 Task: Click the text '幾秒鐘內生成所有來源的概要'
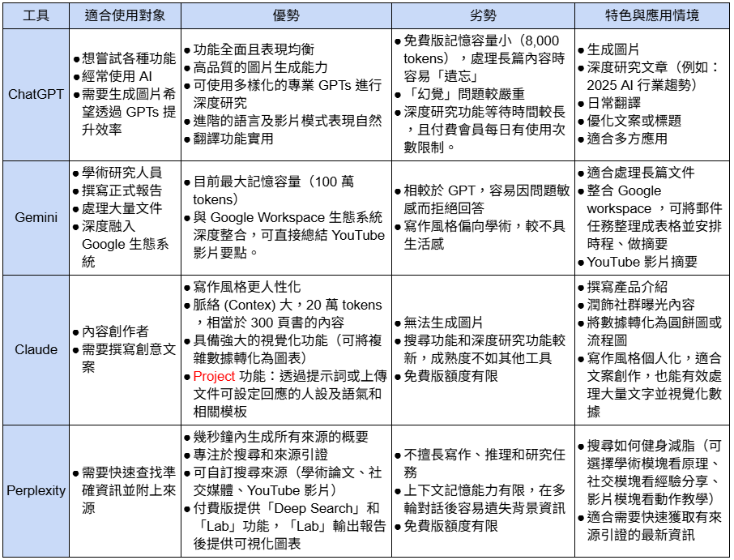click(x=281, y=436)
